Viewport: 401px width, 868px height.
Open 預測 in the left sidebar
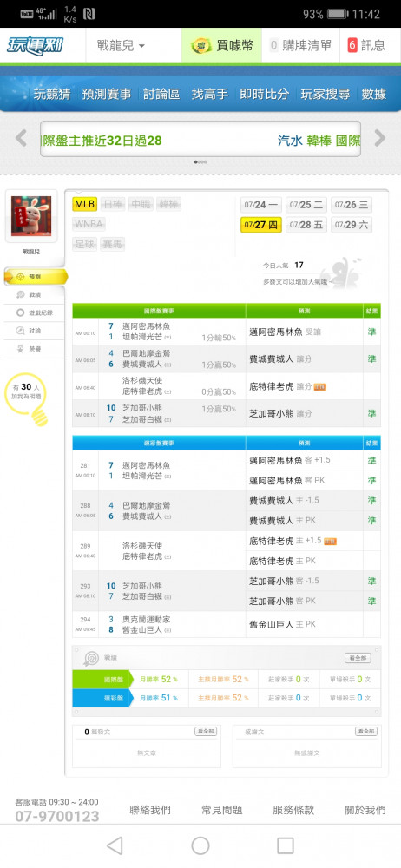36,276
